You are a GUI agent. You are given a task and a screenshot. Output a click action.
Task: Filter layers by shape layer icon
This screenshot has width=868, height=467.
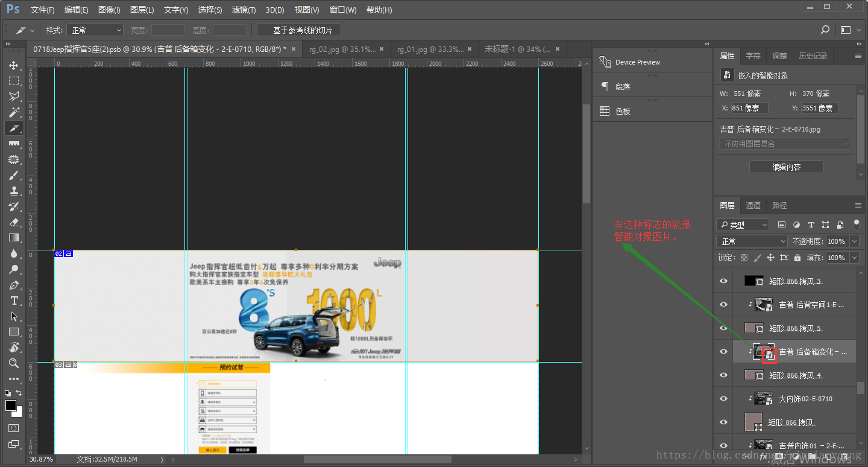tap(826, 224)
